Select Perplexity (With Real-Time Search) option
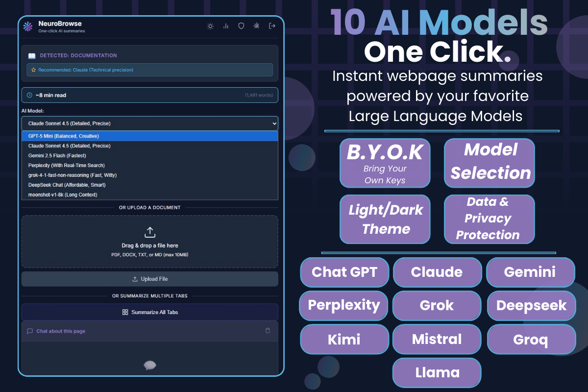 coord(149,165)
